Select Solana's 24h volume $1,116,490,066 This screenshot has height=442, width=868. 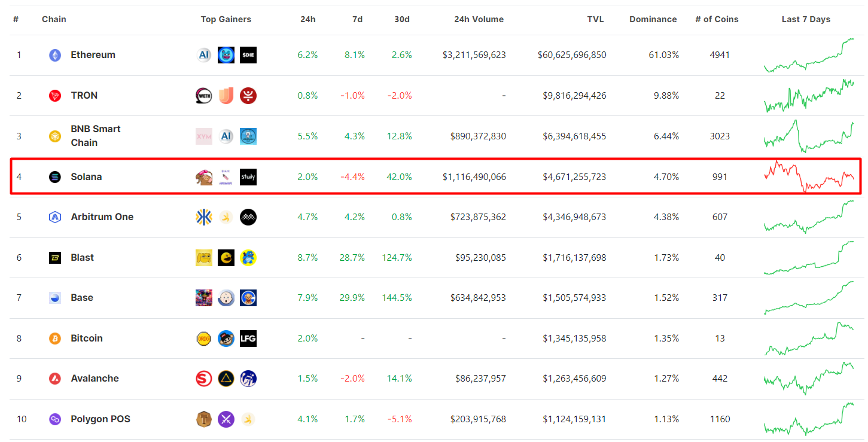coord(474,177)
